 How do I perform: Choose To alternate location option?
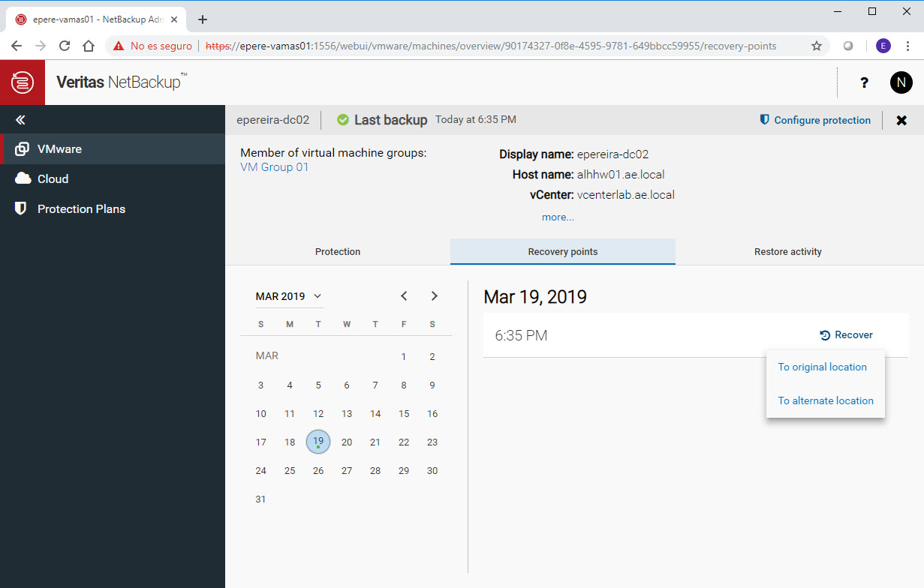[825, 400]
